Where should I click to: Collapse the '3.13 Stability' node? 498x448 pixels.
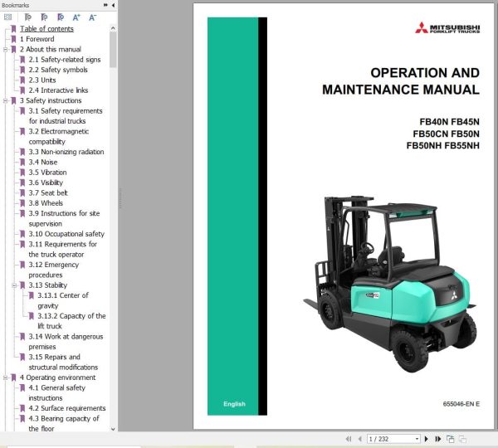pyautogui.click(x=14, y=285)
